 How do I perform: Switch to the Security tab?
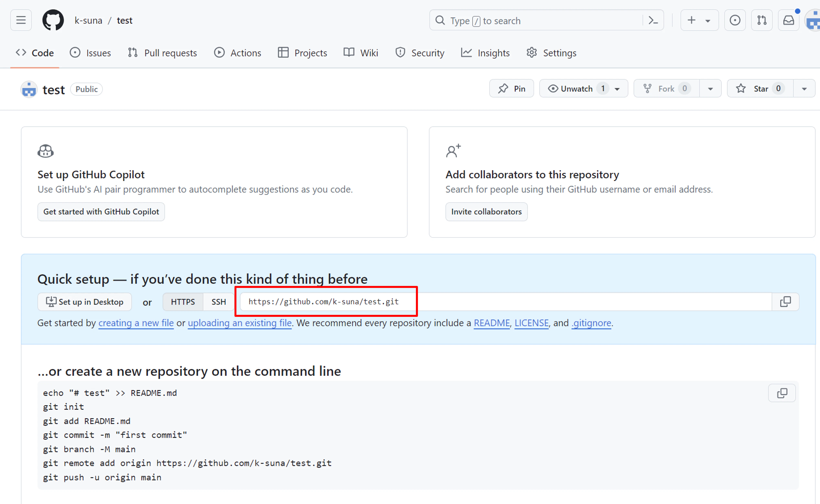tap(420, 53)
